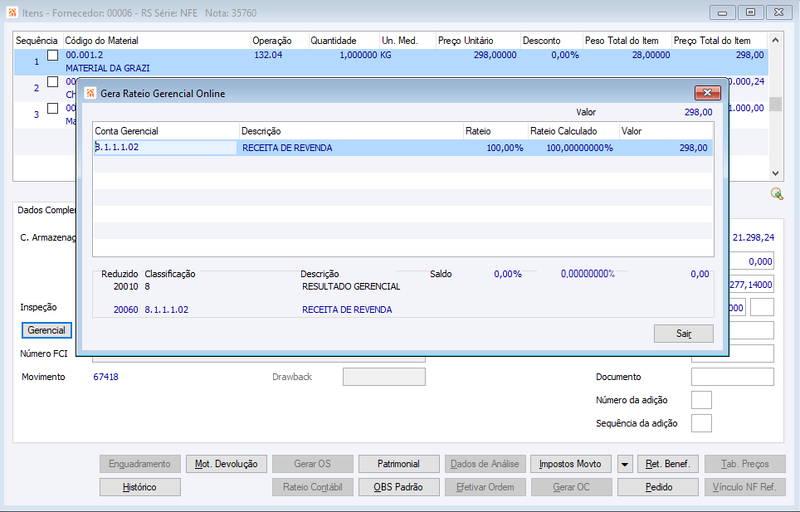The width and height of the screenshot is (800, 512).
Task: Click the Sair button in the dialog
Action: [x=684, y=334]
